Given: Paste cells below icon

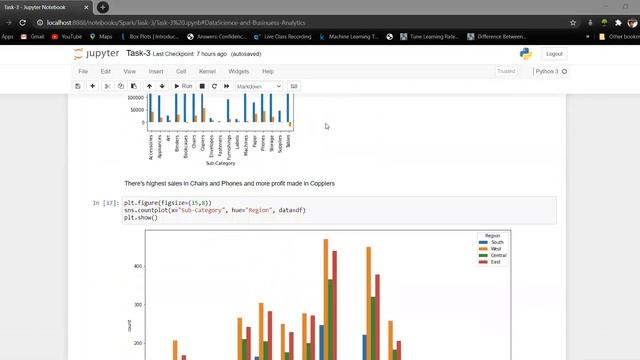Looking at the screenshot, I should pyautogui.click(x=134, y=86).
